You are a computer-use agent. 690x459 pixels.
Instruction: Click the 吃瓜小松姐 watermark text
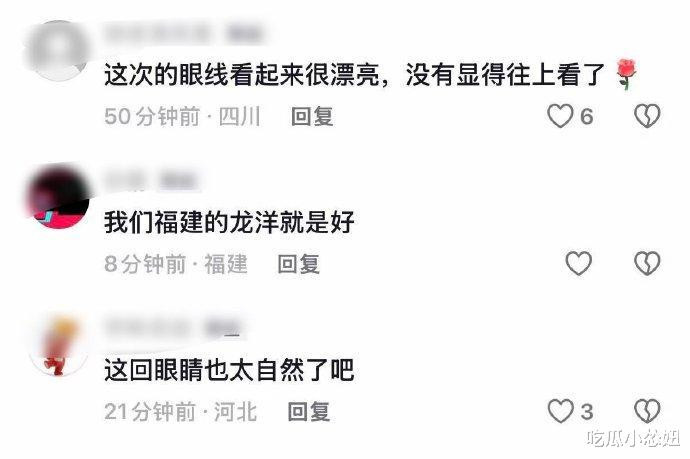[x=633, y=438]
